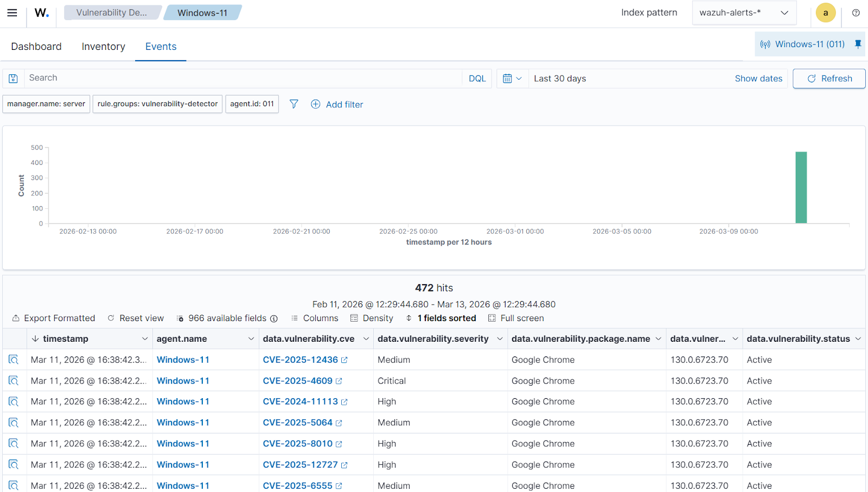Click Show dates to toggle date display
The height and width of the screenshot is (492, 868).
tap(758, 78)
